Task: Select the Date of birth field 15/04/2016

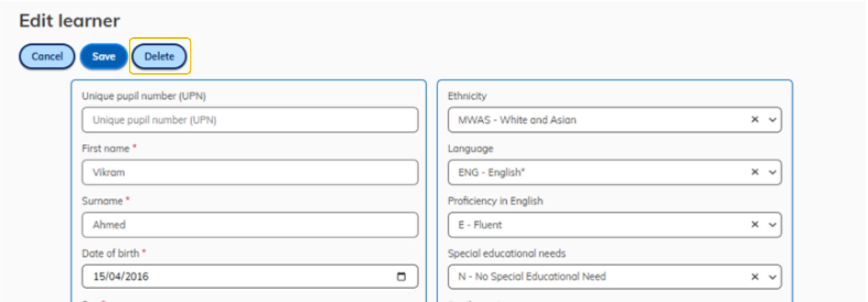Action: (250, 276)
